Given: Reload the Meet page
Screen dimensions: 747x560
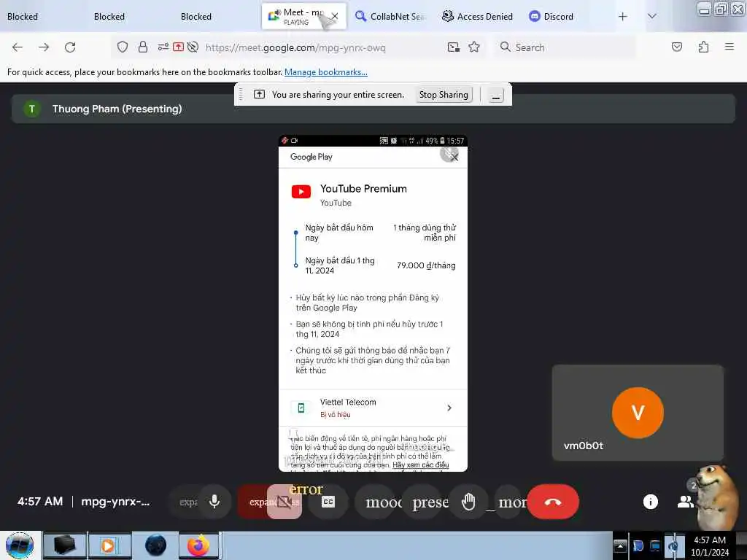Looking at the screenshot, I should 70,47.
